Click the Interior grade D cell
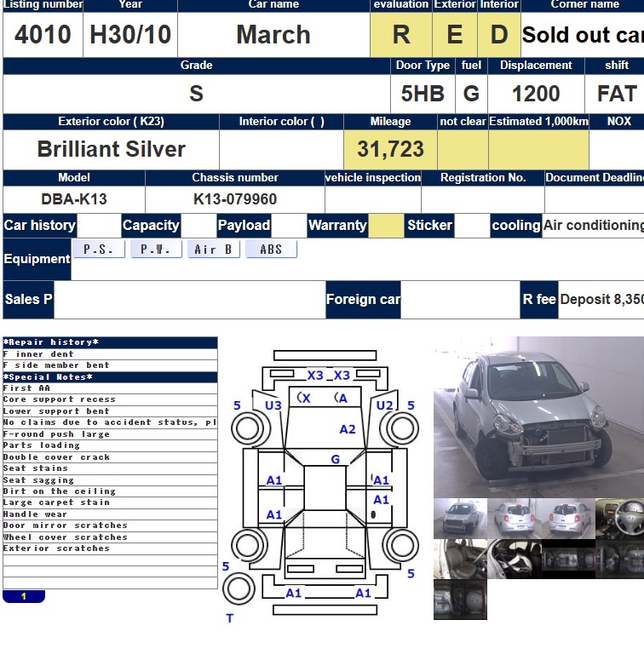 499,34
